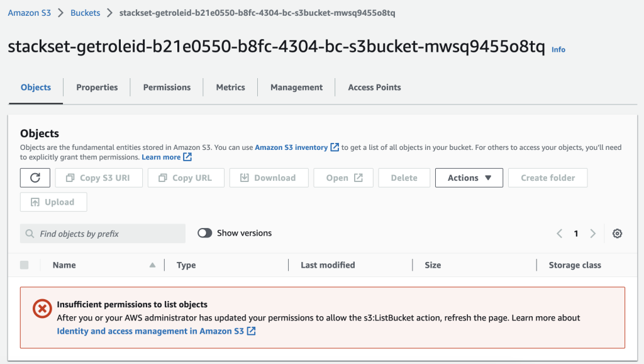Switch to the Permissions tab

166,87
